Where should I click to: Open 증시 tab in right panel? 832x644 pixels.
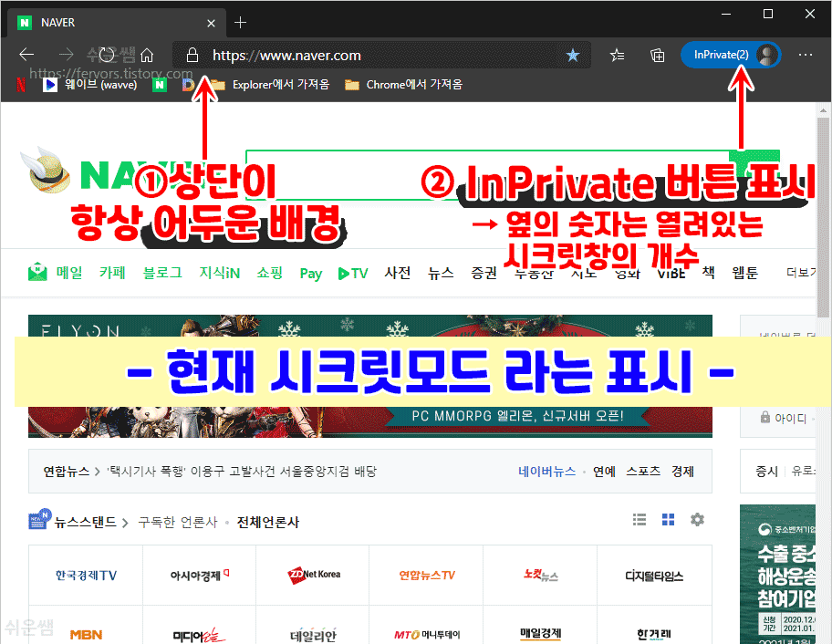tap(766, 471)
